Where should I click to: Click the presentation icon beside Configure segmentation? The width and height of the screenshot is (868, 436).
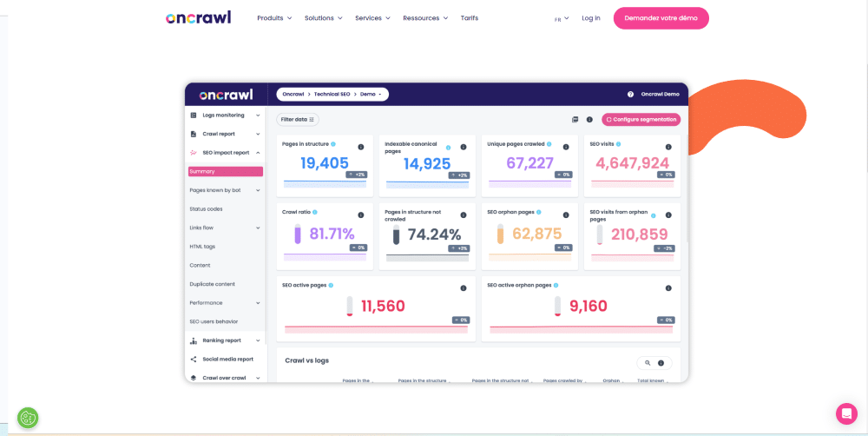tap(575, 119)
